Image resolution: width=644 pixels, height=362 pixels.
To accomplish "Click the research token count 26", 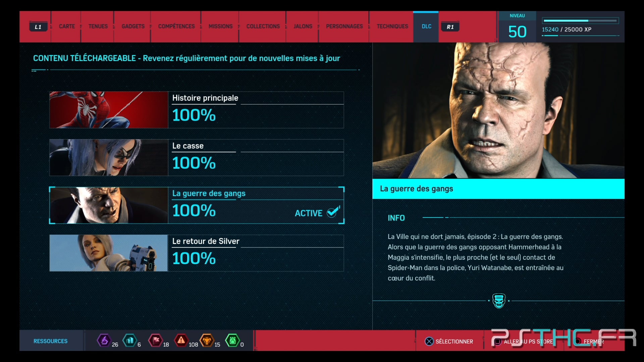I will click(115, 345).
